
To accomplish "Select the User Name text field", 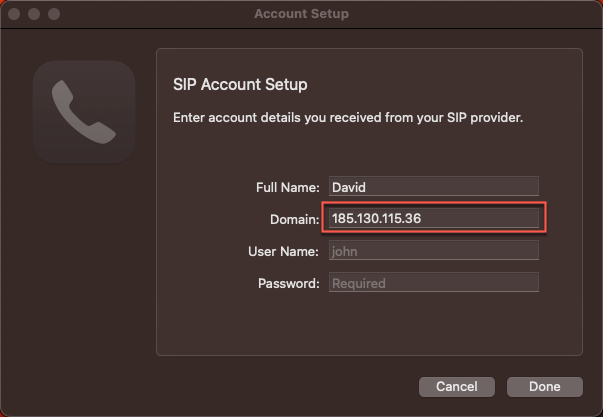I will [431, 251].
